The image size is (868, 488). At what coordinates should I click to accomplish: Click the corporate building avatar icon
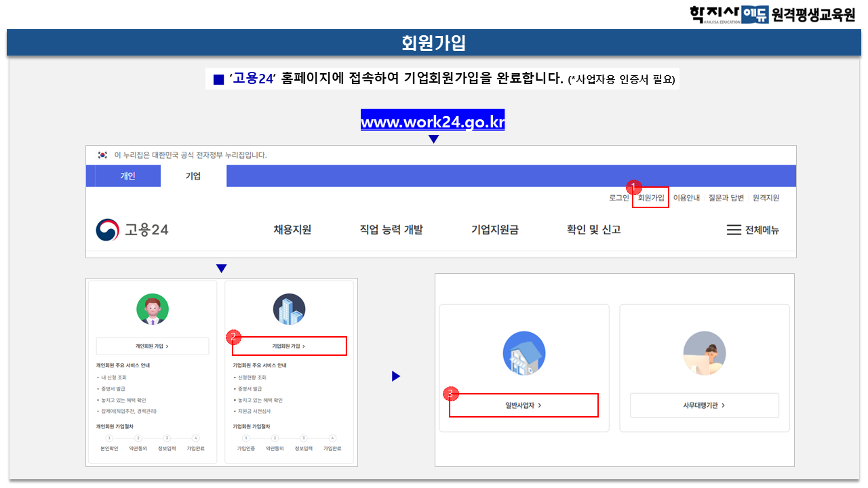tap(289, 310)
